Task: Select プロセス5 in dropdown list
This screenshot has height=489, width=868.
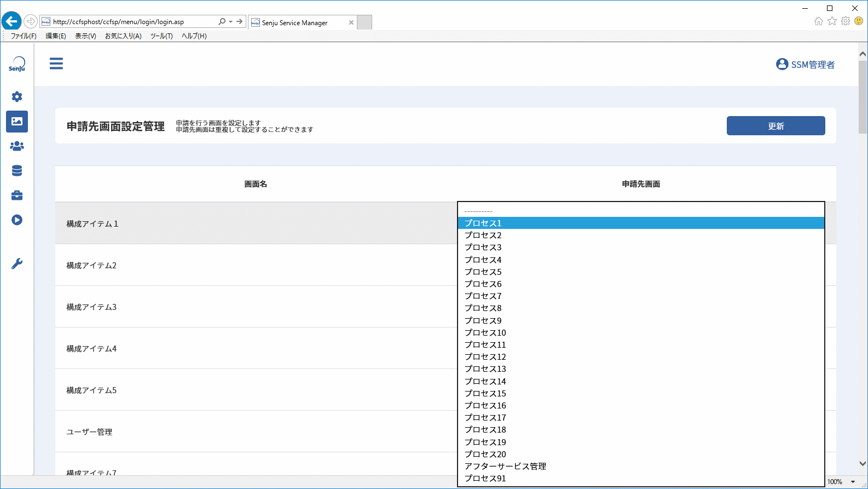Action: click(x=641, y=272)
